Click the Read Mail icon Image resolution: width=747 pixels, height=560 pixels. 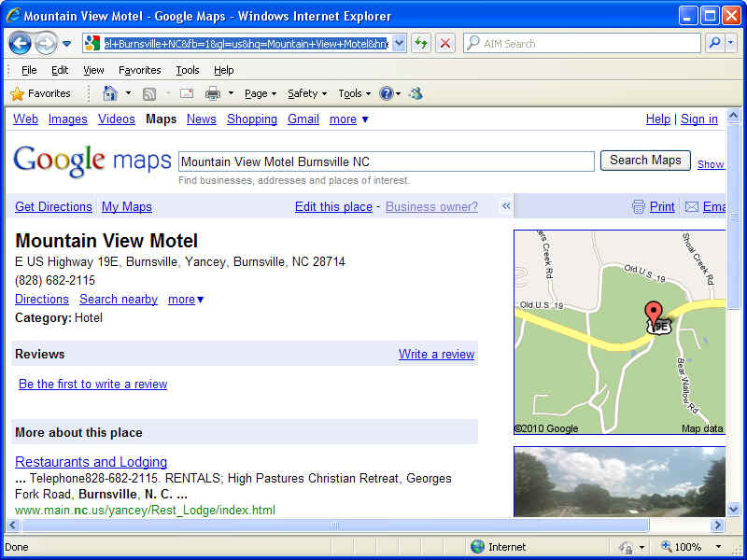[x=186, y=93]
